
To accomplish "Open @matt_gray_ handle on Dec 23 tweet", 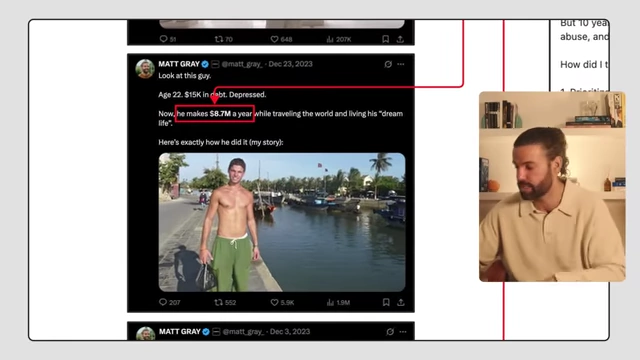I will click(242, 64).
